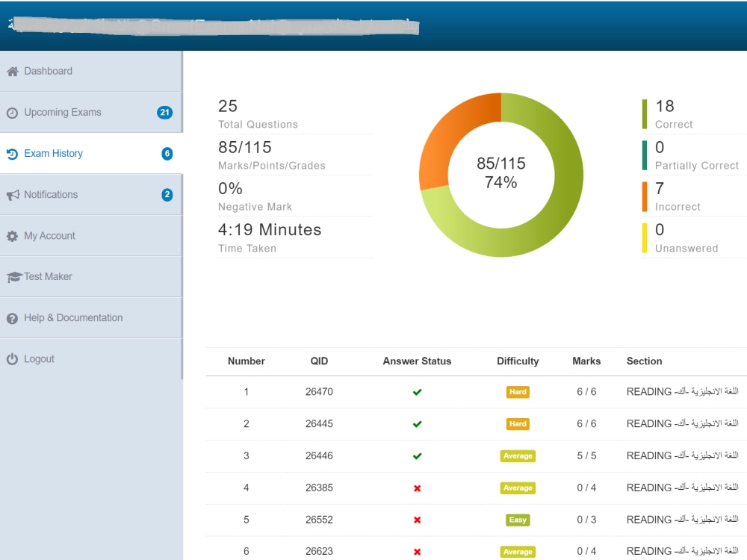Click the 0 / 3 marks cell
The image size is (747, 560).
click(586, 520)
